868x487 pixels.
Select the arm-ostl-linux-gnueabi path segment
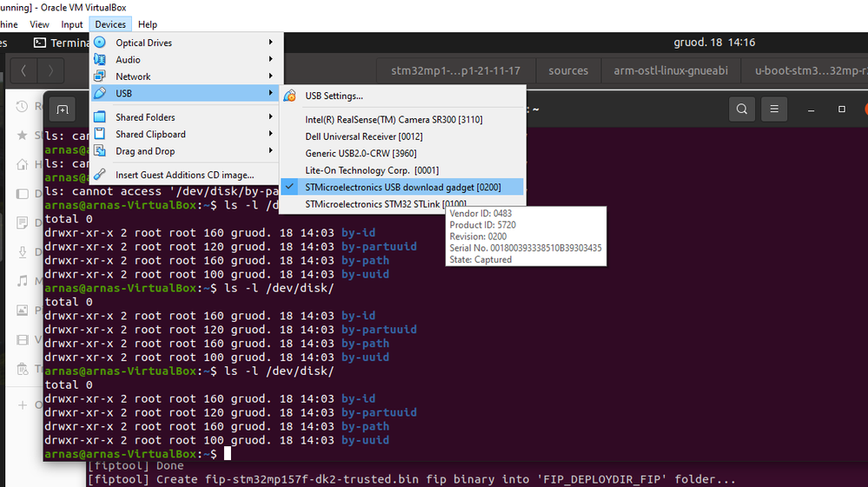click(671, 70)
